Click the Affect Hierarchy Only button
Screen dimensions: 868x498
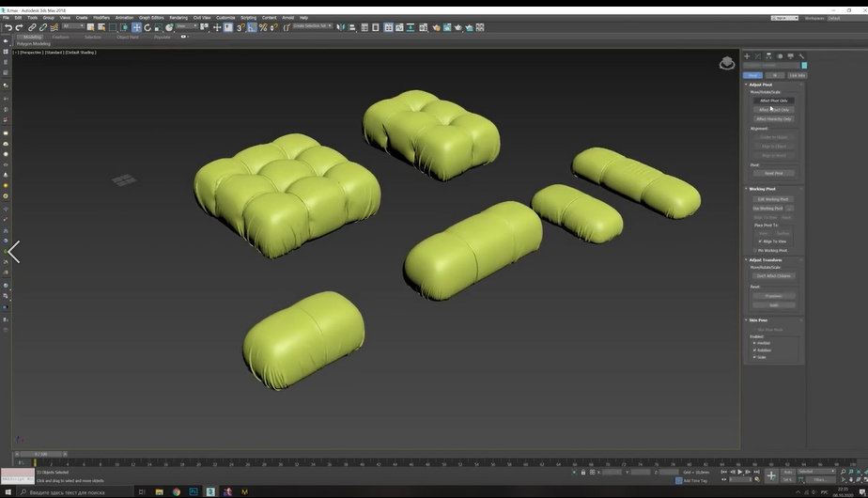tap(773, 119)
